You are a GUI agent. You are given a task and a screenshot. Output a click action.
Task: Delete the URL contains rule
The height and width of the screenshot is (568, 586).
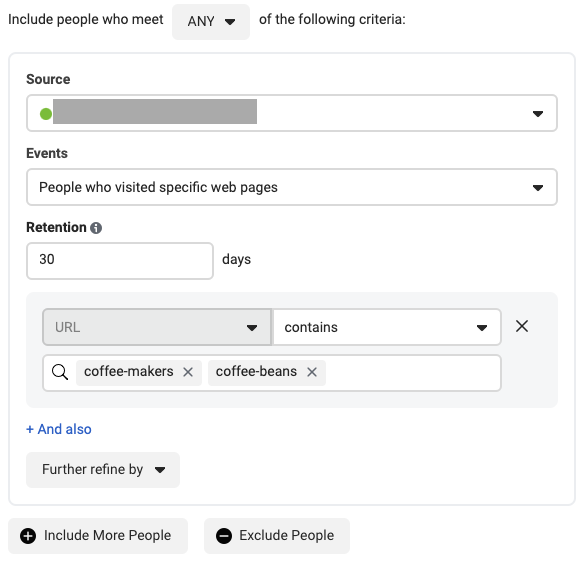point(522,326)
